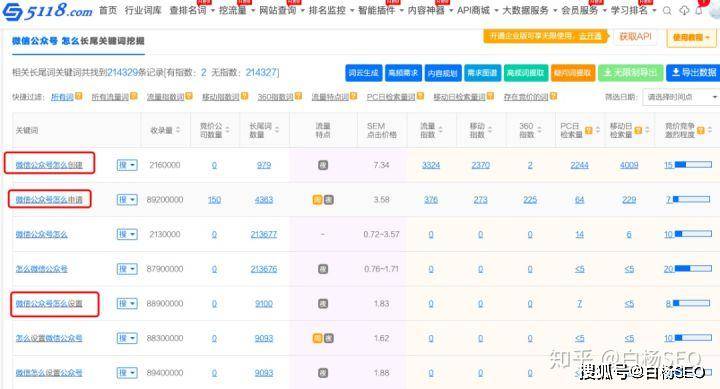Open the notification bell icon
Viewport: 720px width, 389px height.
pos(699,11)
